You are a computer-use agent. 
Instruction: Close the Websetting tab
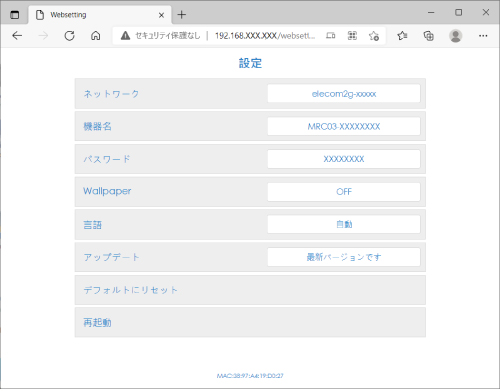[x=161, y=15]
